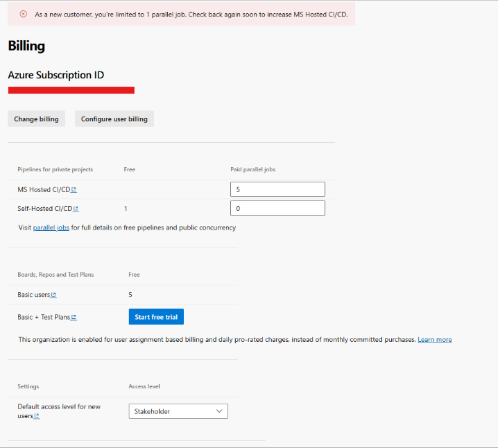This screenshot has width=498, height=448.
Task: Expand the Stakeholder access level dropdown
Action: coord(178,411)
